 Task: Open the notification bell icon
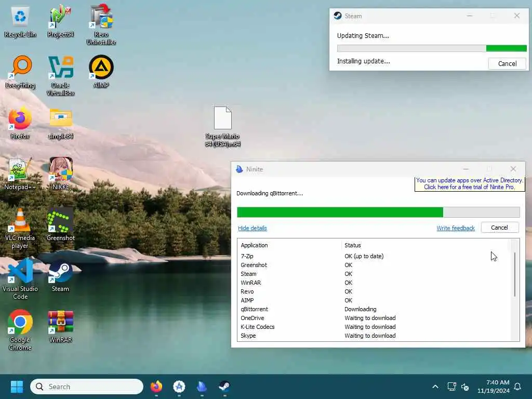pos(517,387)
